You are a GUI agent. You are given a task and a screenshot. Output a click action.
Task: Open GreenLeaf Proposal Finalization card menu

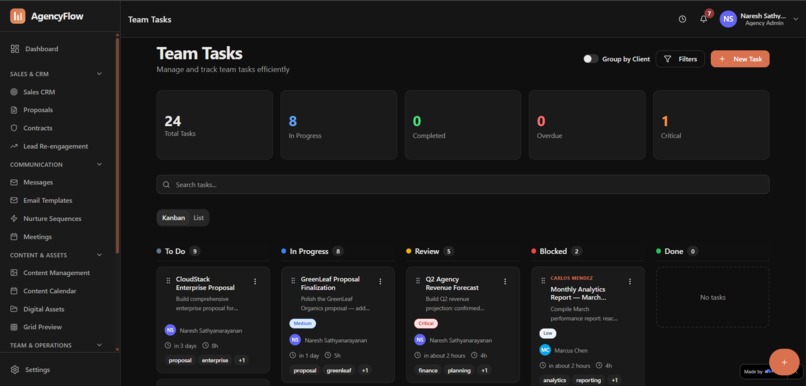380,281
